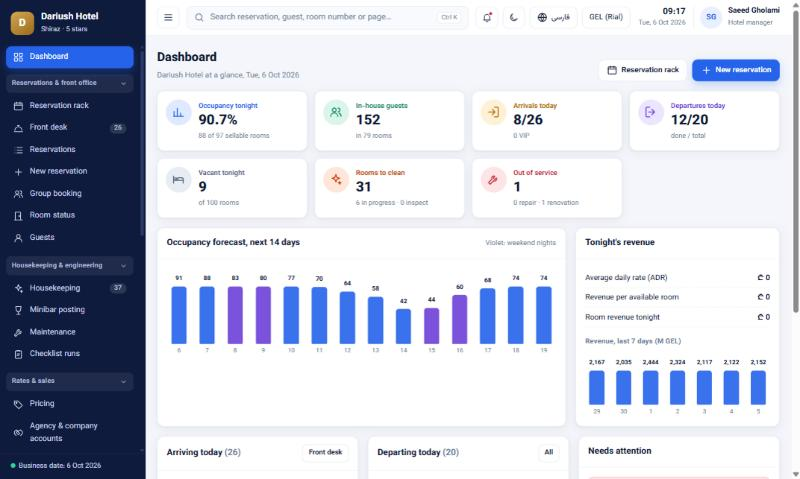Click the Group booking people icon
This screenshot has height=479, width=800.
[18, 194]
